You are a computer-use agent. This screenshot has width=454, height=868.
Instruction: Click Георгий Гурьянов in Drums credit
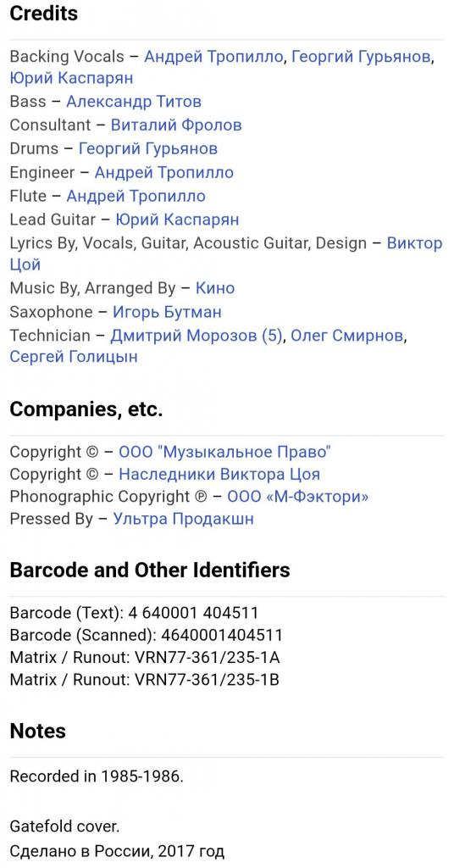coord(148,148)
